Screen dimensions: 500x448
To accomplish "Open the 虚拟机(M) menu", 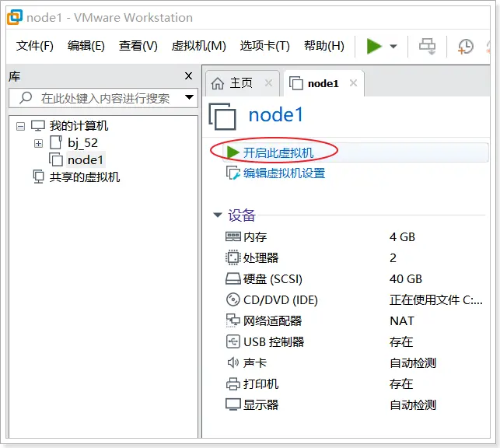I will coord(198,46).
